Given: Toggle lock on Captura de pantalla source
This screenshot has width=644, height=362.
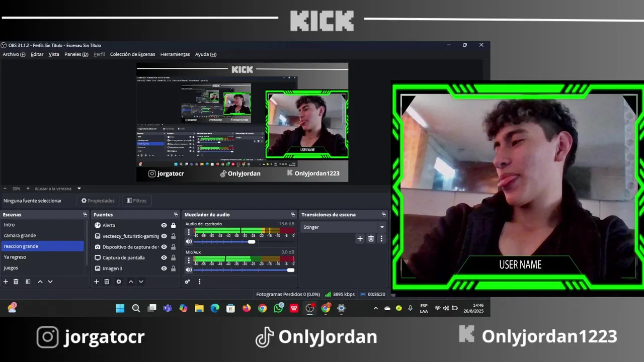Looking at the screenshot, I should click(174, 257).
